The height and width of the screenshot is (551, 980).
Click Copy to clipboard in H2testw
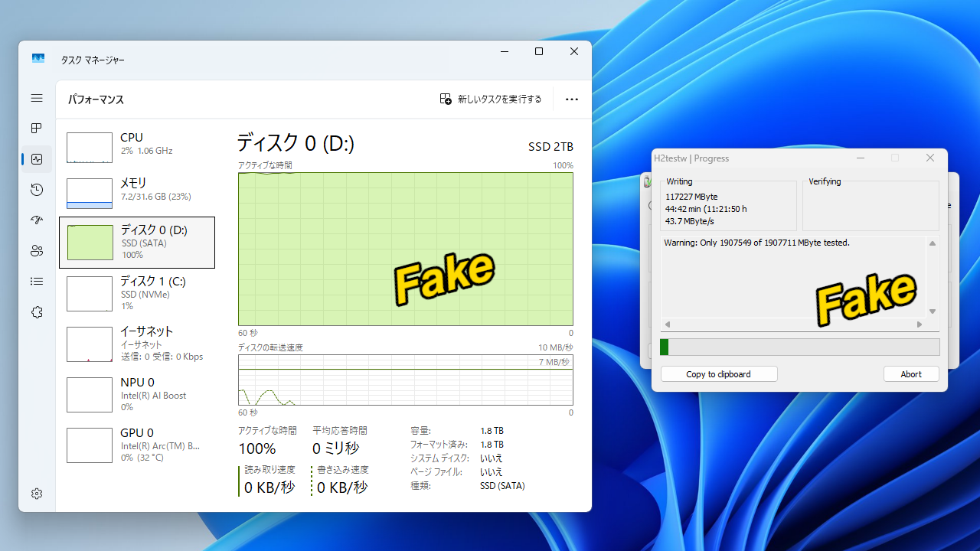pyautogui.click(x=719, y=374)
